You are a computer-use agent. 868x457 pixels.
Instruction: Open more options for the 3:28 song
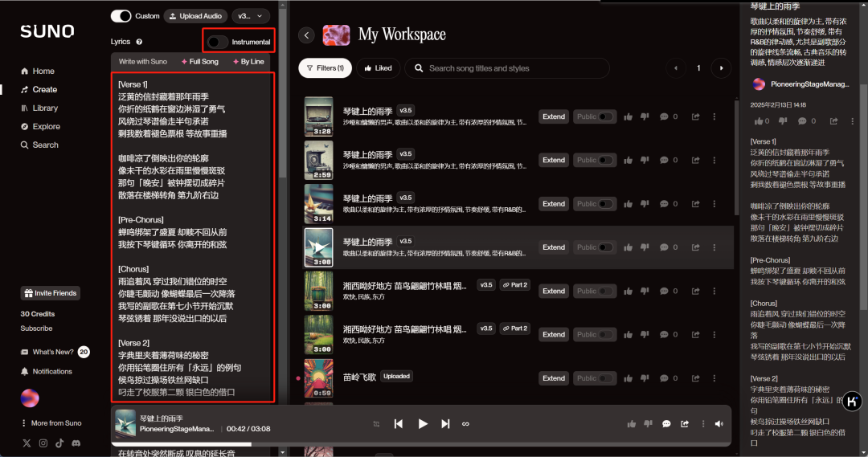coord(714,116)
